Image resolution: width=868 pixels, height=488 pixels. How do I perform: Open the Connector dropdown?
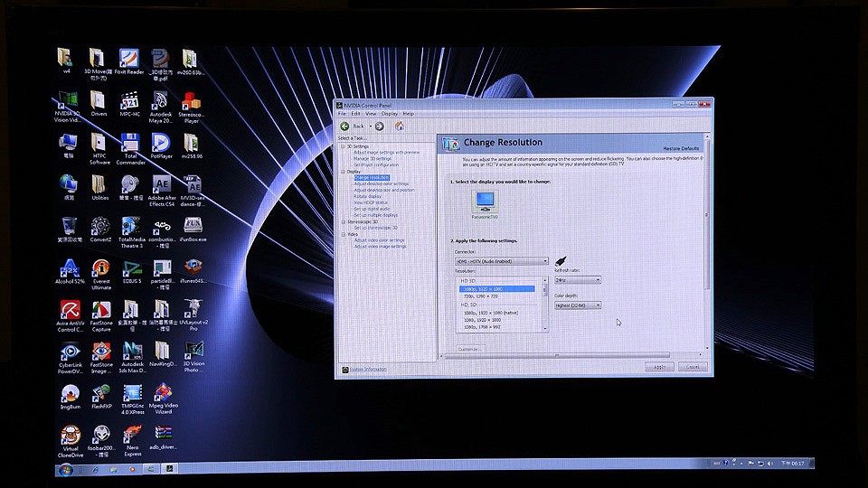[502, 261]
